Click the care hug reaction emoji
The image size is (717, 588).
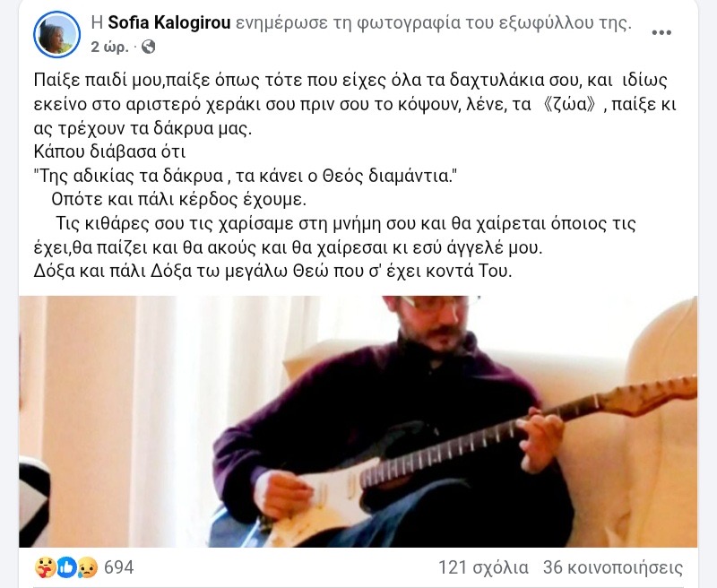(46, 567)
